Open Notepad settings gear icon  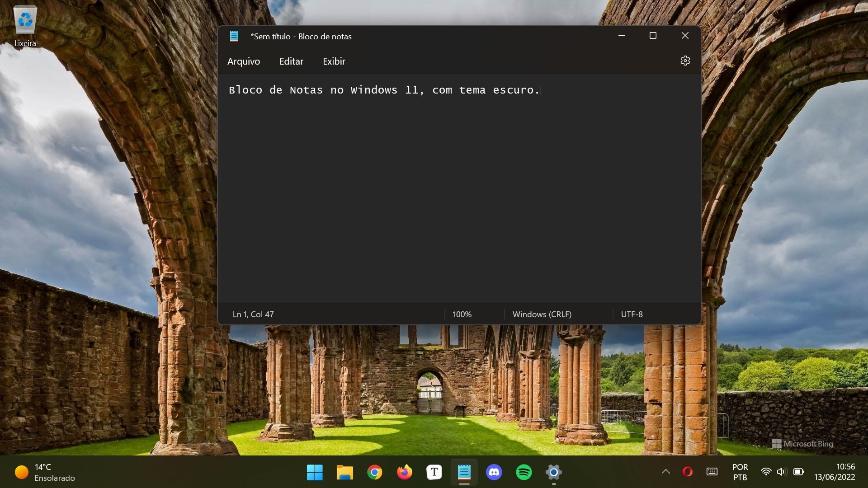click(685, 61)
